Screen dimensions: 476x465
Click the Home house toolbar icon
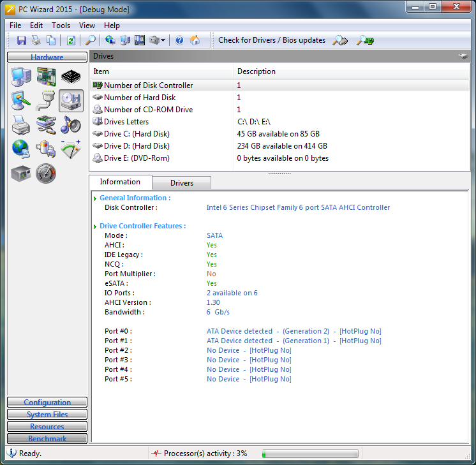tap(195, 40)
